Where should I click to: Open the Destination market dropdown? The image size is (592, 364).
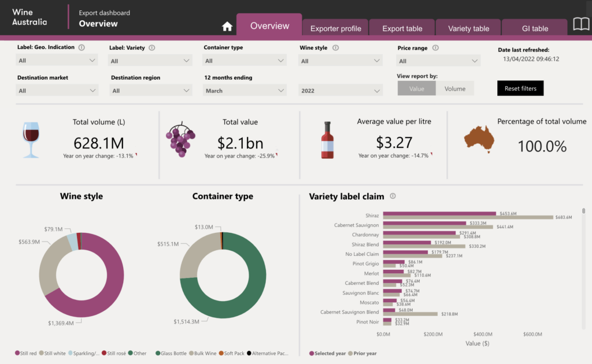point(57,90)
